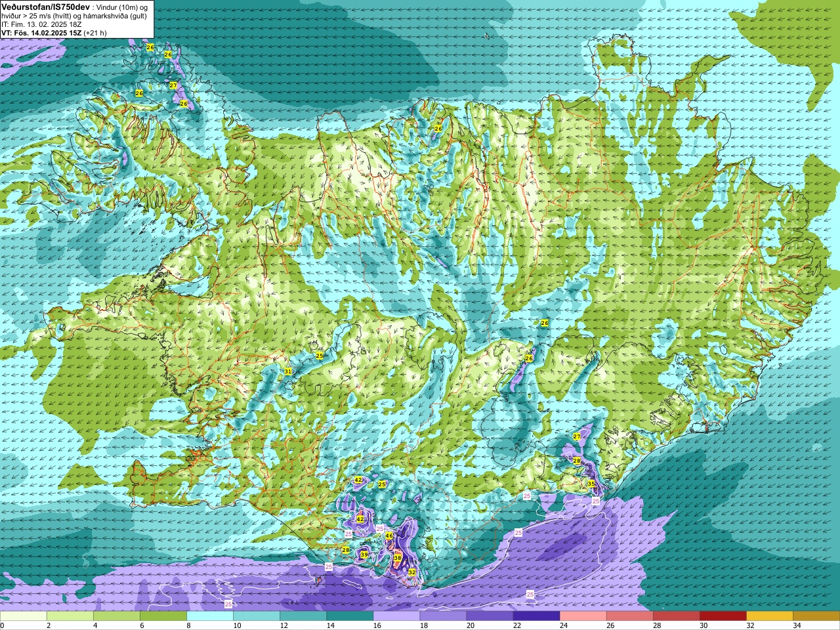This screenshot has width=840, height=630.
Task: Click the yellow gust label 35
Action: click(x=591, y=484)
